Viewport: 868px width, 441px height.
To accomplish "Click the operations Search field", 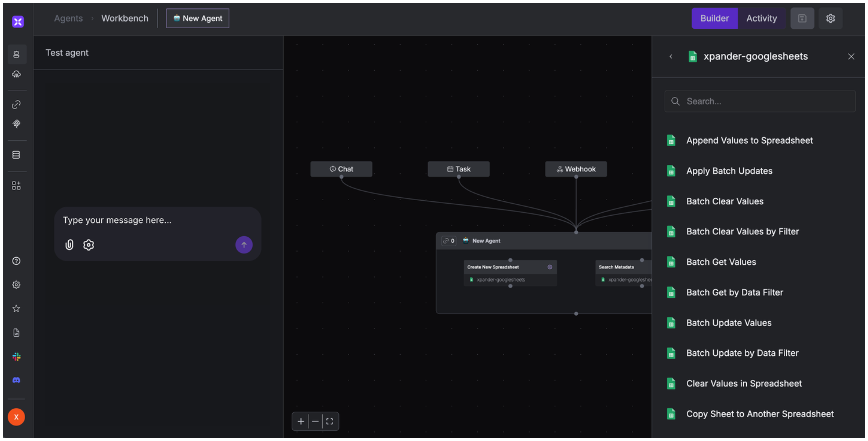I will pos(760,101).
